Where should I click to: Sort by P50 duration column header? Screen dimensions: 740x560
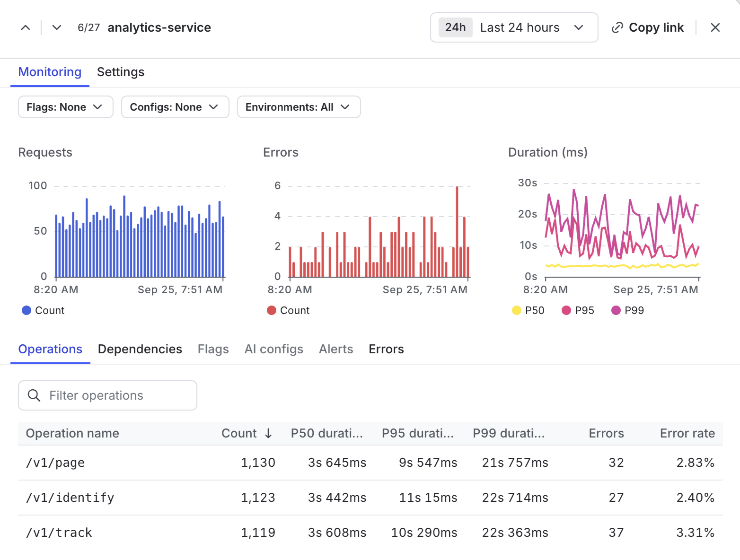click(x=327, y=433)
